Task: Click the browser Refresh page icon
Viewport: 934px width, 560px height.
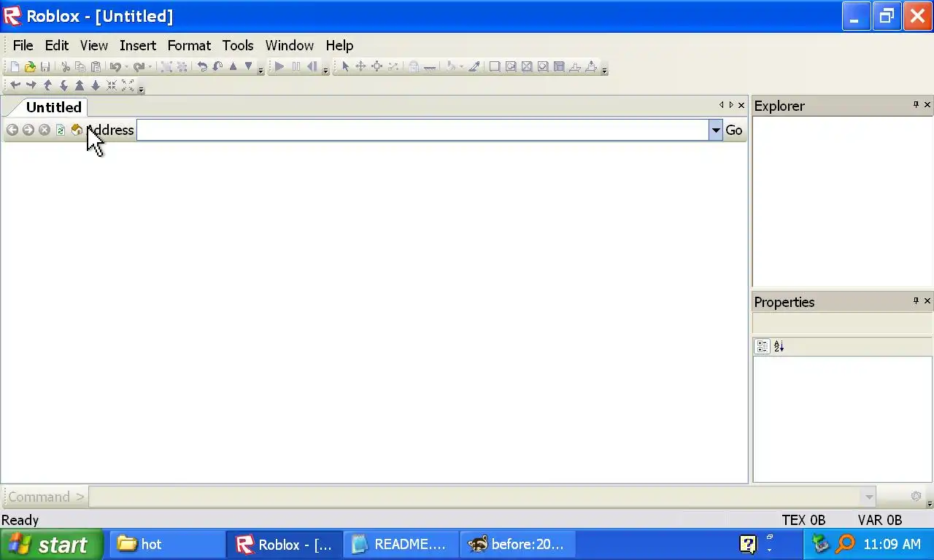Action: pos(60,130)
